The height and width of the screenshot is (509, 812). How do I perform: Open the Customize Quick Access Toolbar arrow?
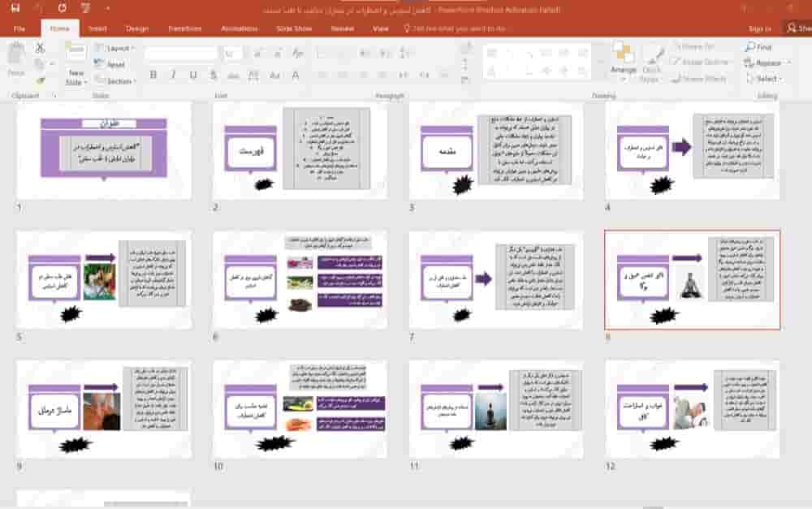pos(108,8)
